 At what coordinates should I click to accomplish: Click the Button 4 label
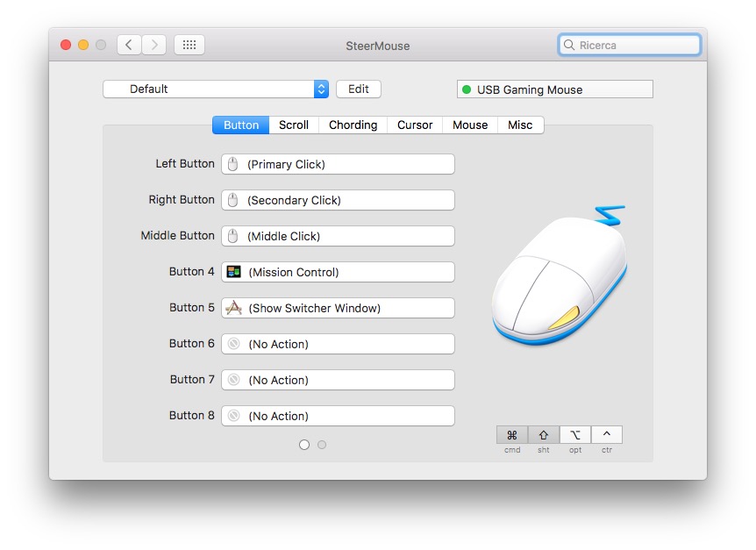pos(191,271)
